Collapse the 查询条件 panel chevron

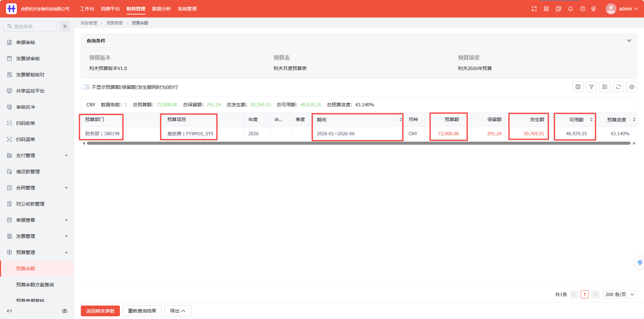tap(629, 41)
